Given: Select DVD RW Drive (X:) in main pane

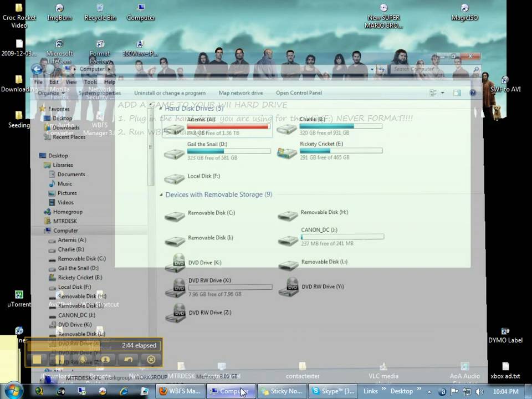Looking at the screenshot, I should pos(218,287).
